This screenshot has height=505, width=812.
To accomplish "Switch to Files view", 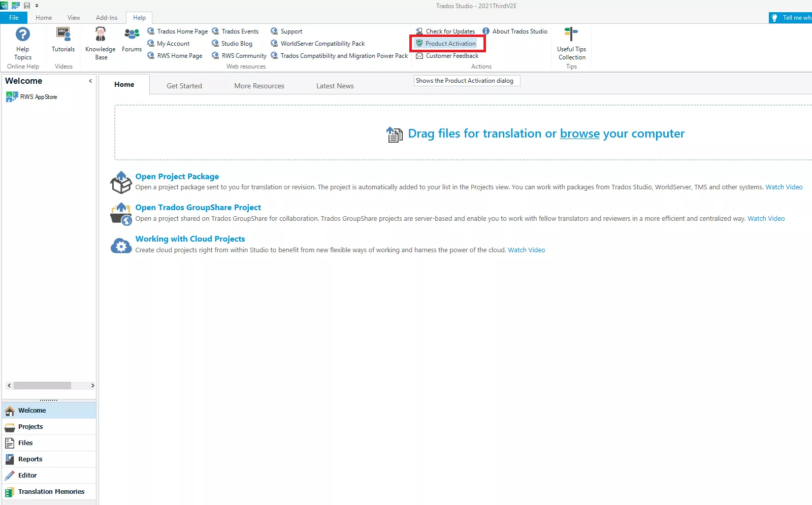I will [49, 443].
